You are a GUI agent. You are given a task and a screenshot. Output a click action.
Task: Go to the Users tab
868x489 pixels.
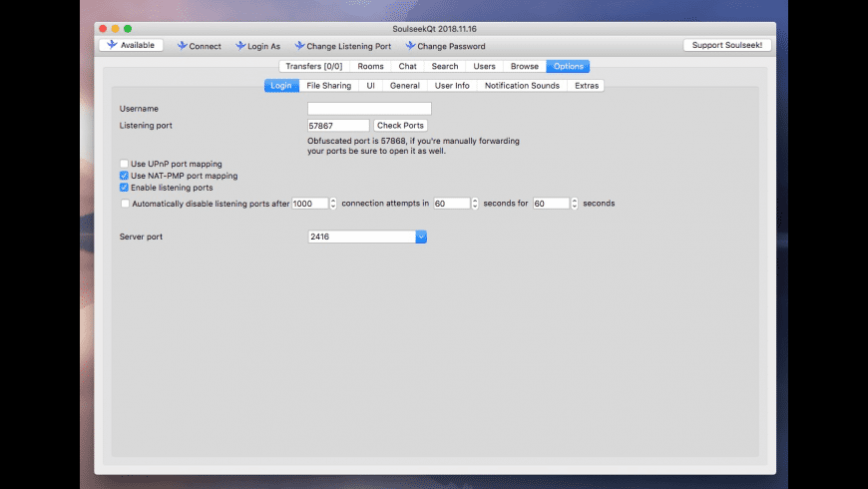tap(484, 66)
